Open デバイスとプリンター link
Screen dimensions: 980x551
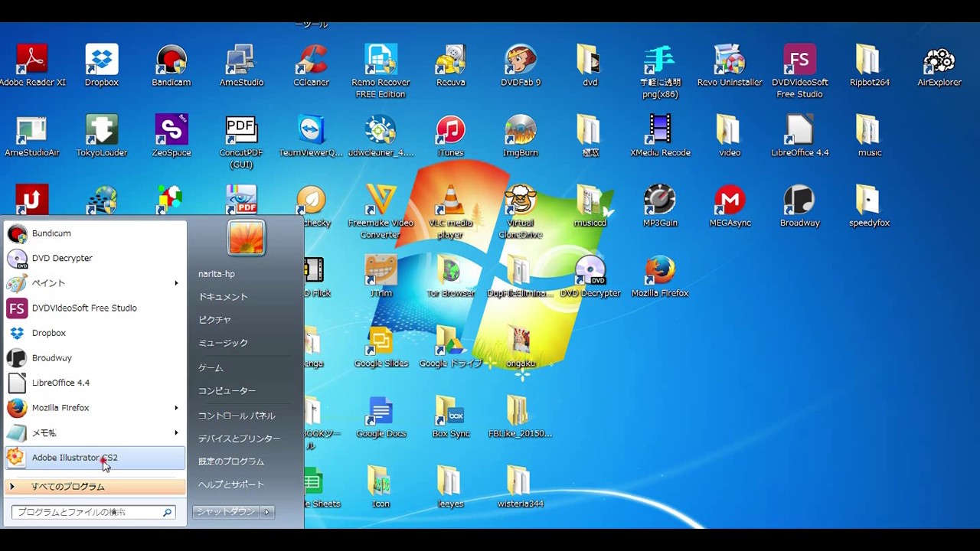239,439
